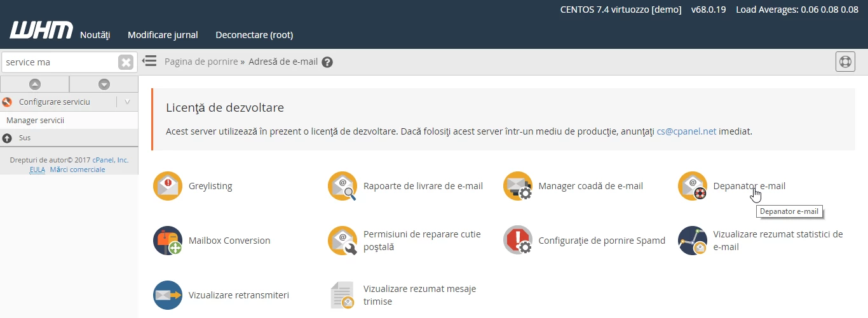Open Configuraţie de pornire Spamd icon

pos(518,241)
